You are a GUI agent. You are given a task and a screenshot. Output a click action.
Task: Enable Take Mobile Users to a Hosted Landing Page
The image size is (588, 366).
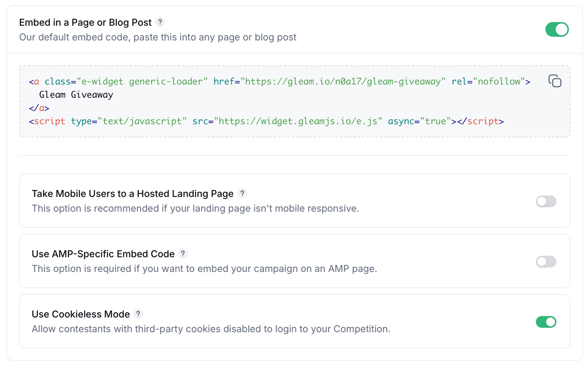pyautogui.click(x=546, y=201)
